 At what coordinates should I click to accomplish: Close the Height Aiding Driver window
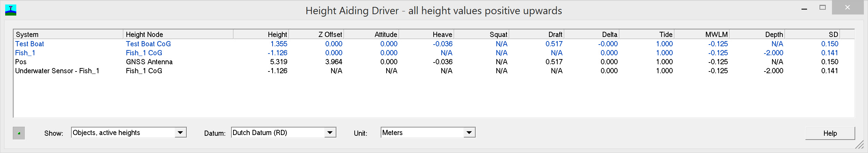pyautogui.click(x=848, y=8)
